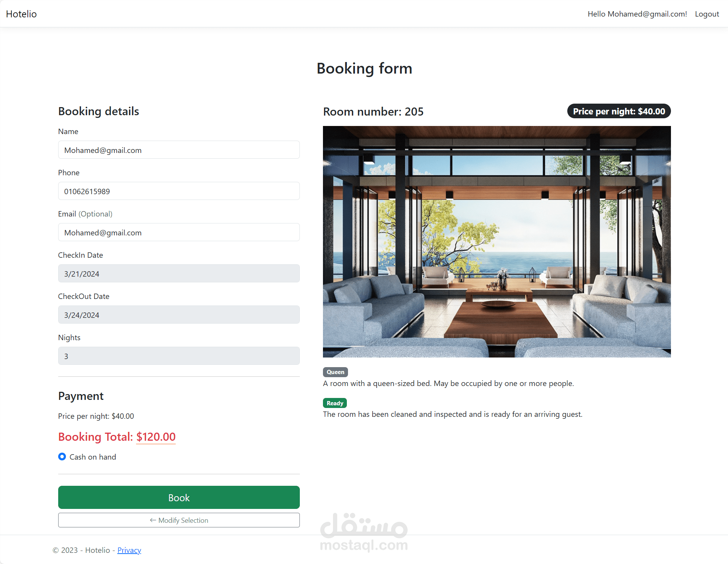Screen dimensions: 728x564
Task: Click the Hello Mohamed@gmail.com account link
Action: tap(637, 14)
